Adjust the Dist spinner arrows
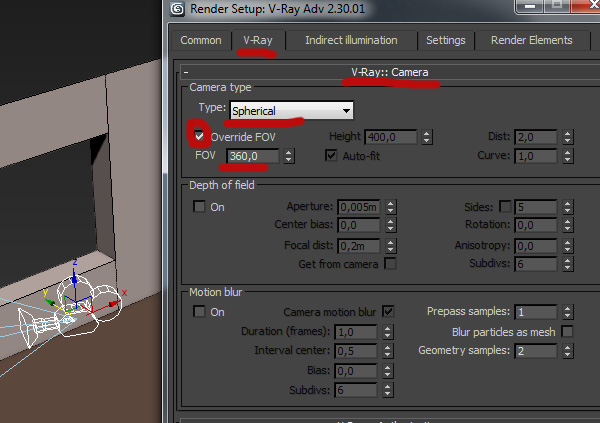 pyautogui.click(x=568, y=137)
